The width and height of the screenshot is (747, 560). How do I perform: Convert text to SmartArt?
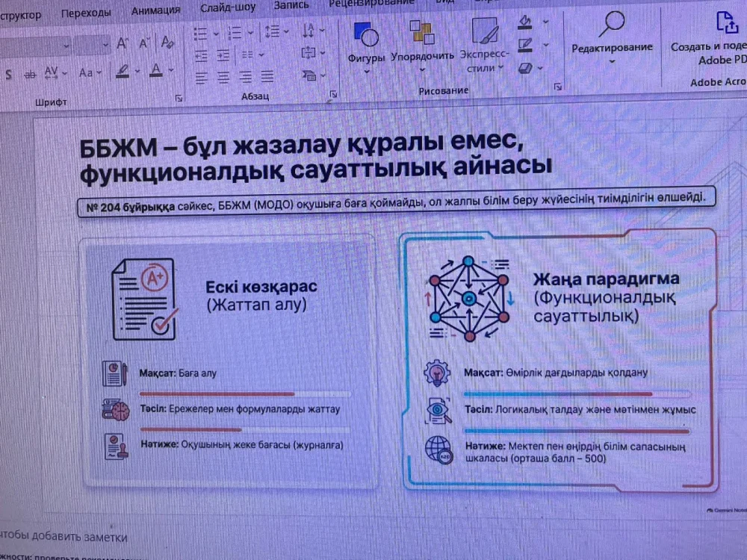tap(314, 75)
